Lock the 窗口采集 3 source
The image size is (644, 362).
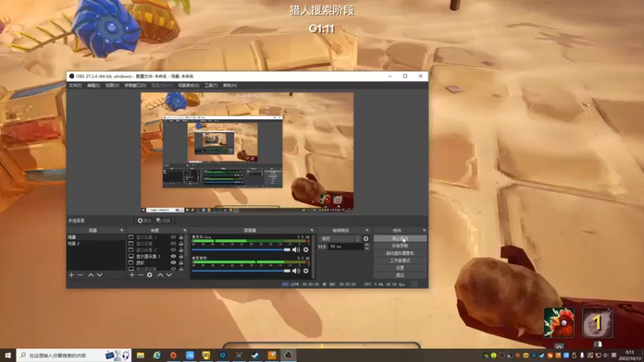(180, 237)
